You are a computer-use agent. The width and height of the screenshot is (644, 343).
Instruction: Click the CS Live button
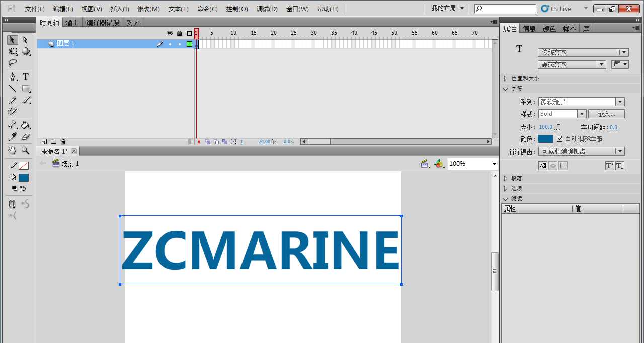556,9
